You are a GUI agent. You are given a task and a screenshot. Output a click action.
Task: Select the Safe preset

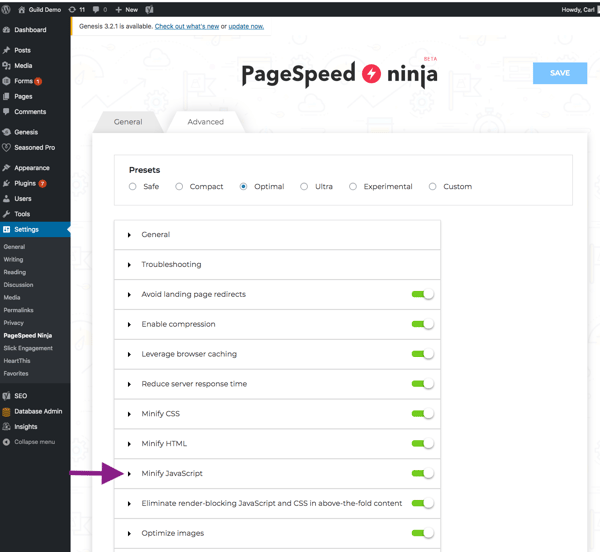click(132, 187)
